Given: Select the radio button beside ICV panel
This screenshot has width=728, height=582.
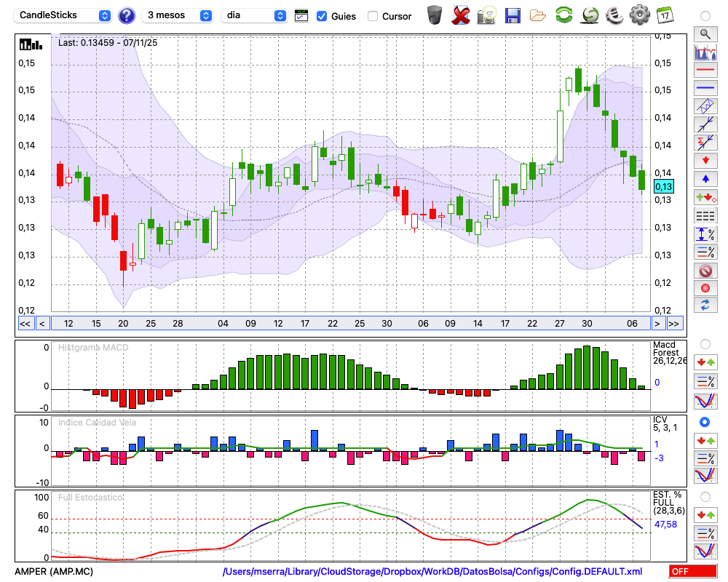Looking at the screenshot, I should pos(705,422).
